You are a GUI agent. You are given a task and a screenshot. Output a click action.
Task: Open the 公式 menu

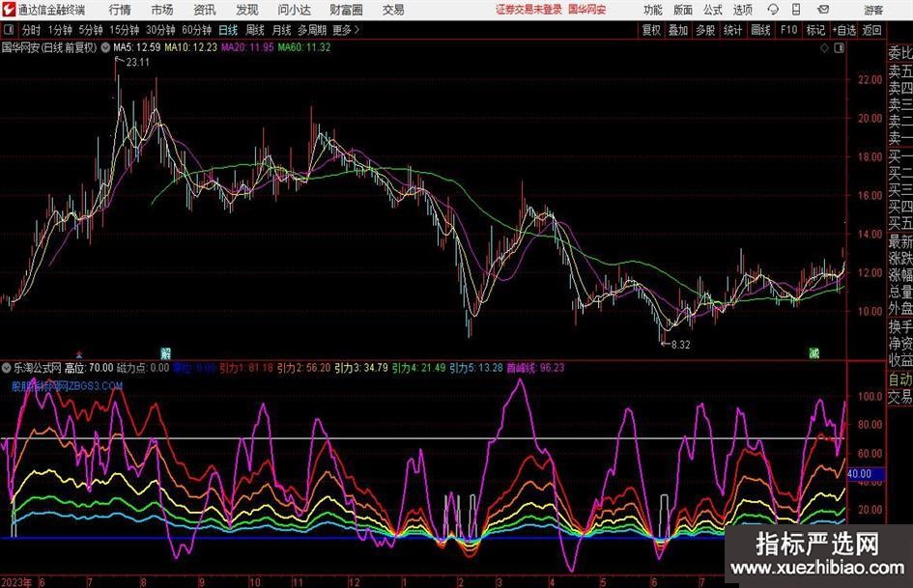(712, 10)
